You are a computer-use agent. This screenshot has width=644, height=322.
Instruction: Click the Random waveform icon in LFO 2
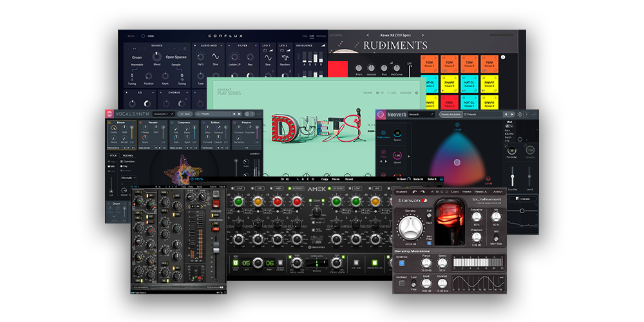coord(284,57)
